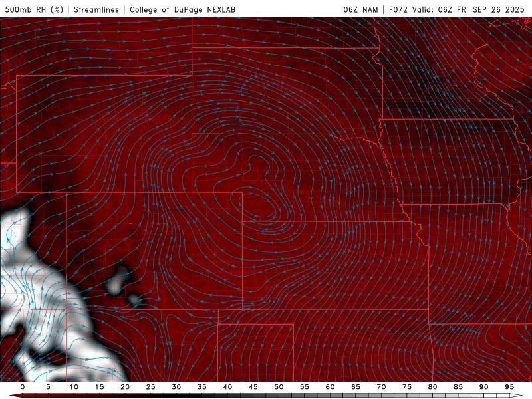Image resolution: width=532 pixels, height=399 pixels.
Task: Click the colorbar label "85"
Action: [x=458, y=387]
